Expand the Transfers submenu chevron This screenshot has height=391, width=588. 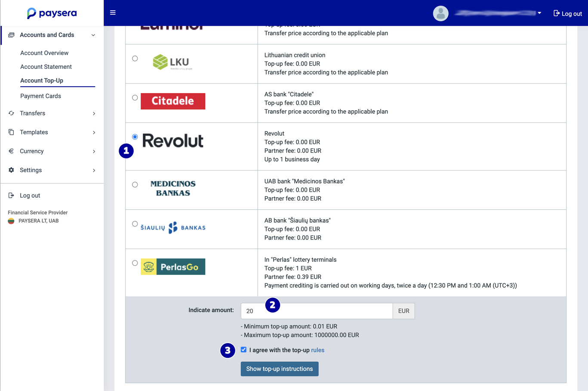click(94, 114)
